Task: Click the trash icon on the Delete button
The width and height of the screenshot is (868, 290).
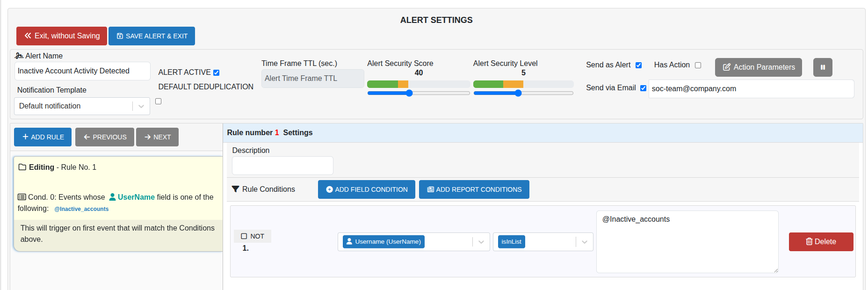Action: coord(809,241)
